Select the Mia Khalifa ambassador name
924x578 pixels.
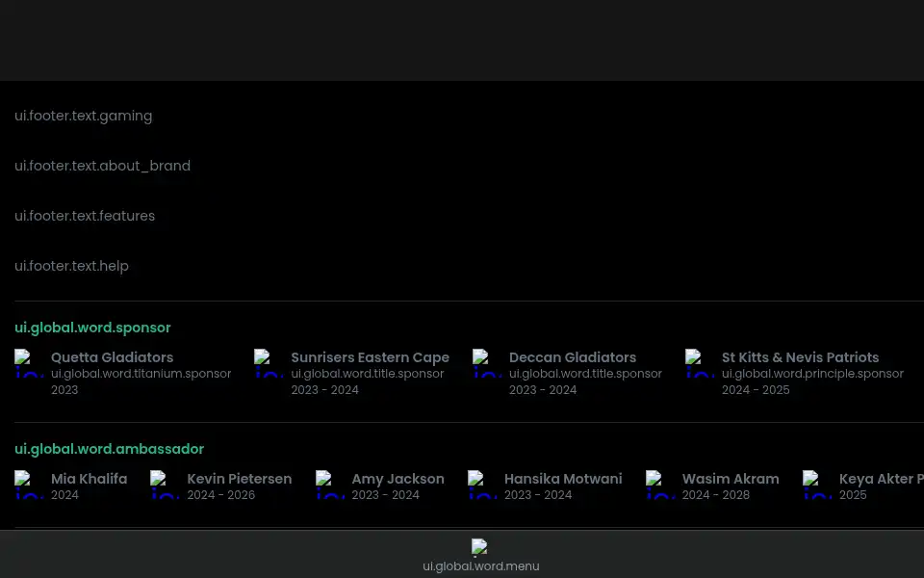(89, 479)
